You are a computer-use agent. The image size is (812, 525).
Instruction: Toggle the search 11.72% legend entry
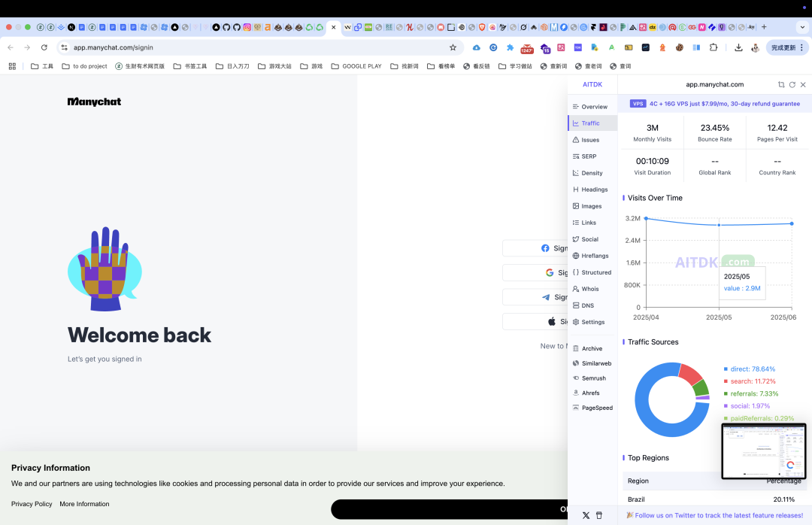(750, 381)
